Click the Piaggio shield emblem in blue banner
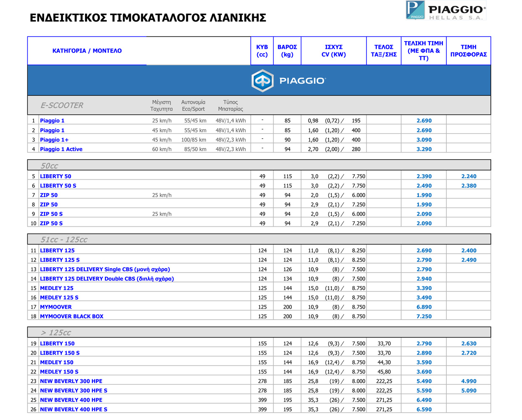 (262, 81)
